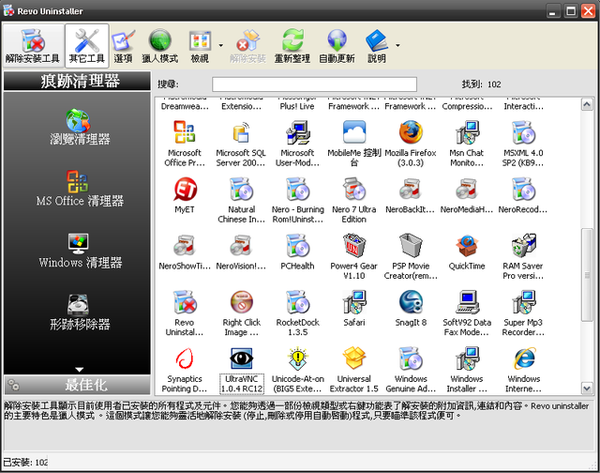This screenshot has height=473, width=600.
Task: Open 選項 options in toolbar
Action: click(123, 46)
